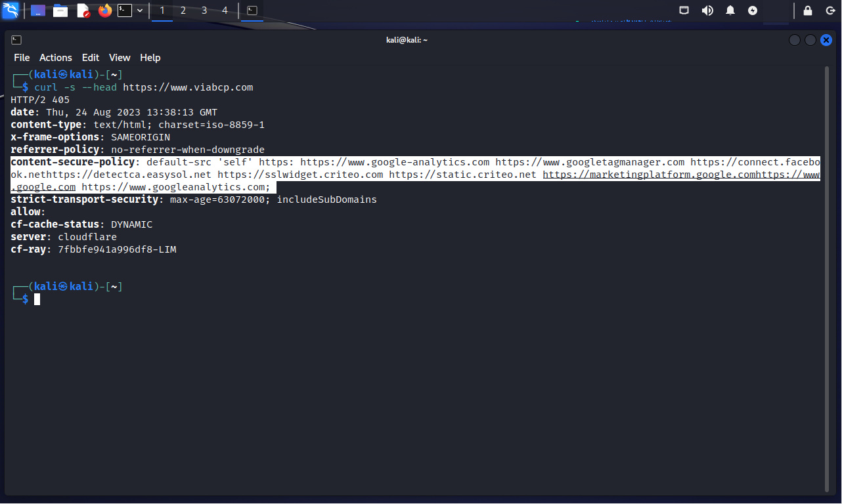Click the terminal window taskbar button
Image resolution: width=842 pixels, height=504 pixels.
[x=252, y=10]
